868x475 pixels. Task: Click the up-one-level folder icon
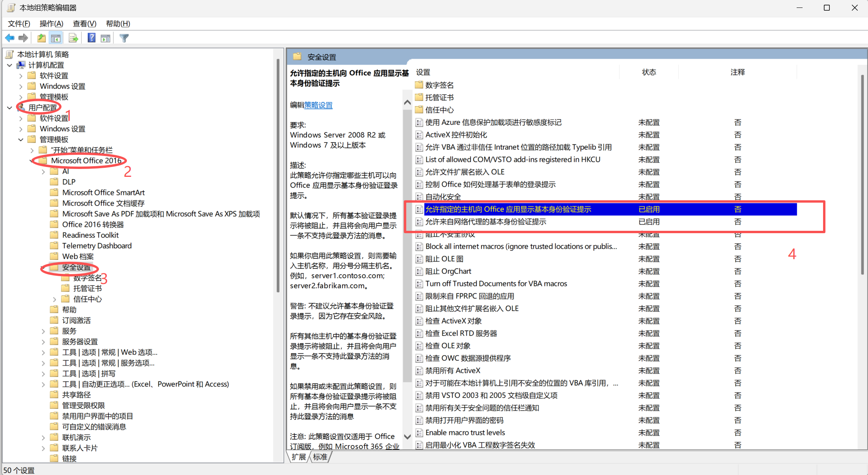pos(41,38)
